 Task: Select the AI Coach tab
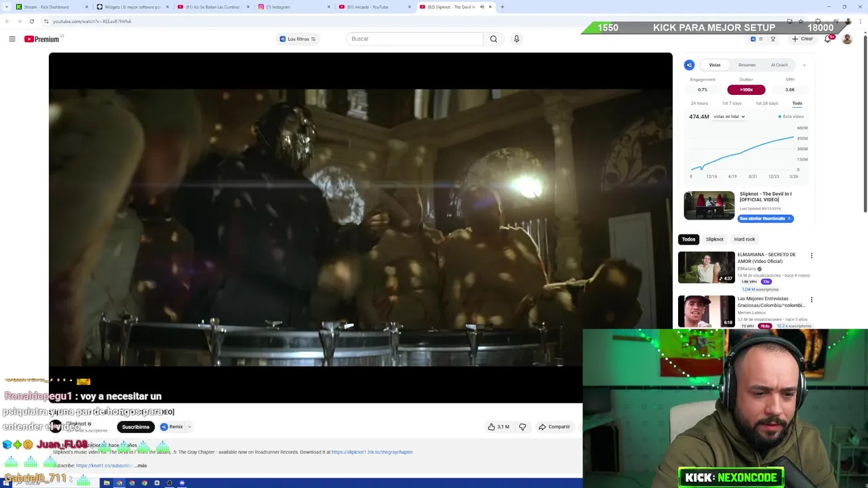pos(779,65)
